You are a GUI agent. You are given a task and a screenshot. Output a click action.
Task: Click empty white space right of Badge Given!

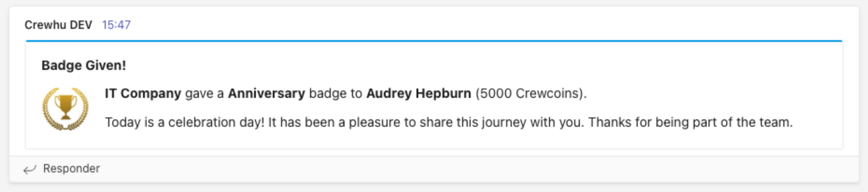pos(472,65)
